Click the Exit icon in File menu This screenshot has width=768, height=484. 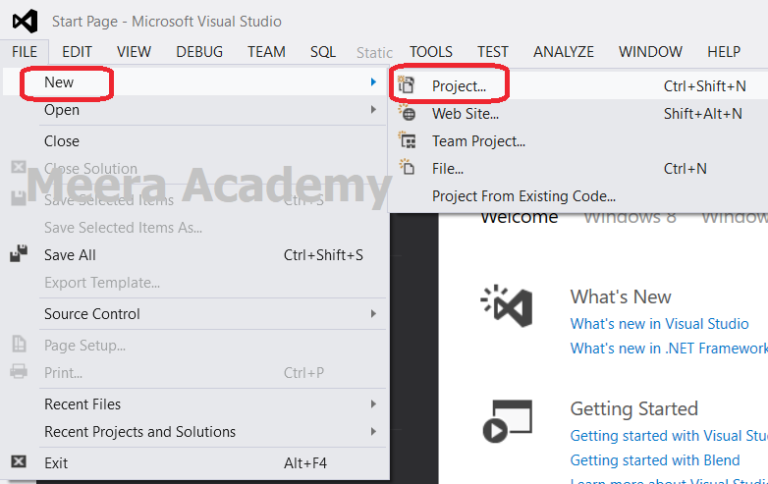click(x=18, y=462)
